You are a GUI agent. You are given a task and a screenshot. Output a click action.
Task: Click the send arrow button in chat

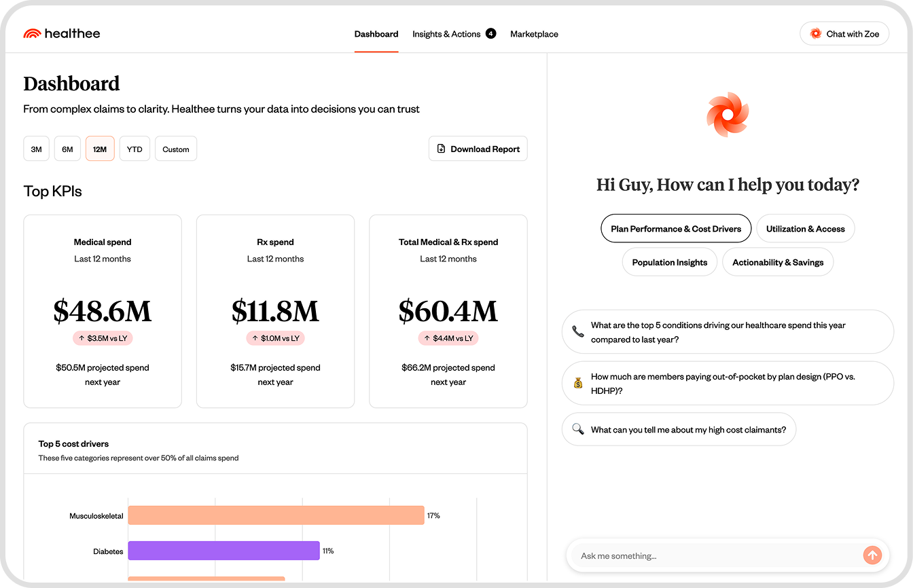[x=872, y=555]
